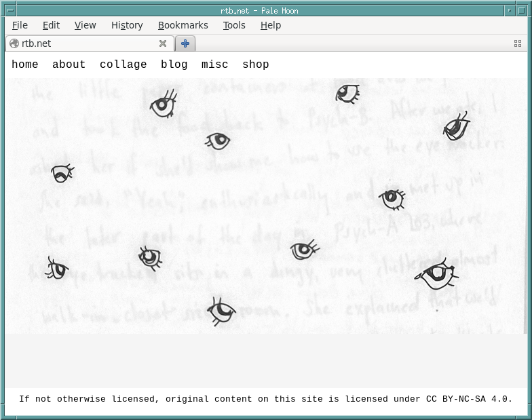Open the Edit menu
This screenshot has height=420, width=532.
(x=51, y=25)
